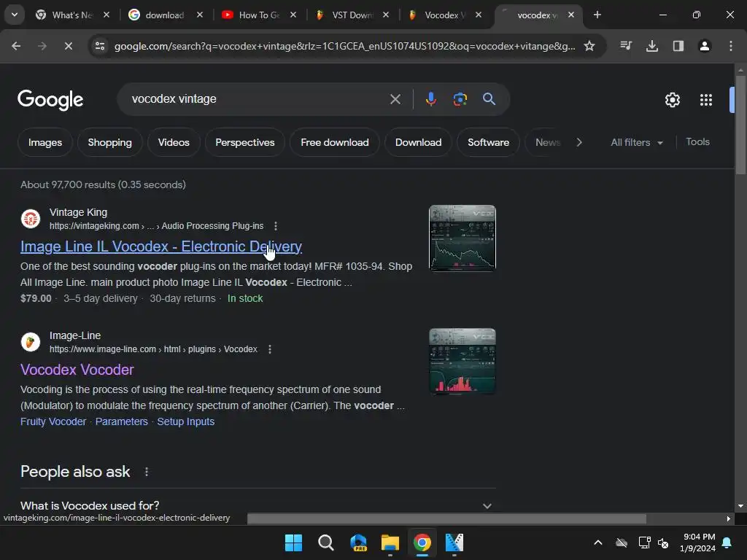Screen dimensions: 747x560
Task: Open a new browser tab
Action: 597,15
